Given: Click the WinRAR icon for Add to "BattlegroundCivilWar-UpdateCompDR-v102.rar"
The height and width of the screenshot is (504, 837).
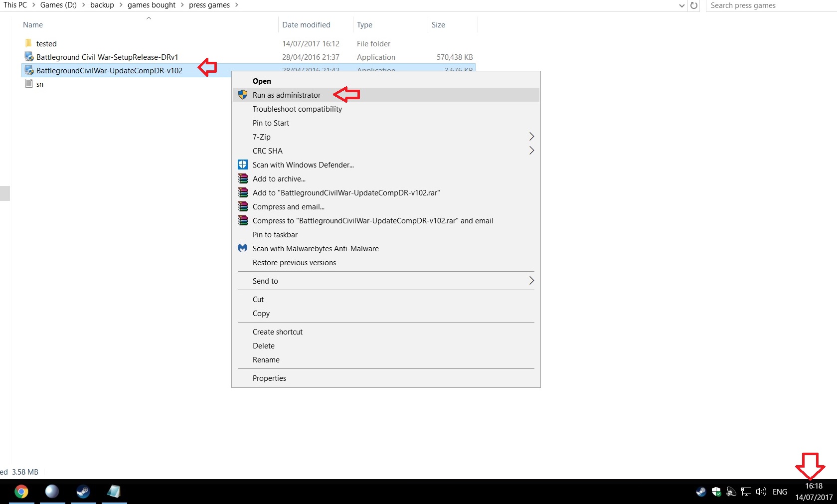Looking at the screenshot, I should [243, 192].
